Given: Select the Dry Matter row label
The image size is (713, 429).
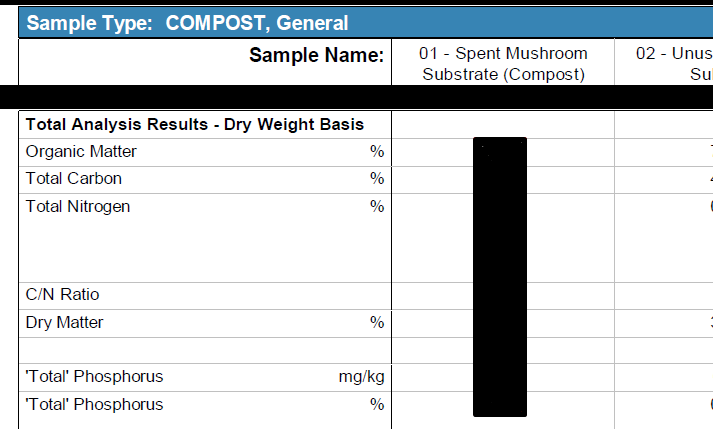Looking at the screenshot, I should point(65,323).
